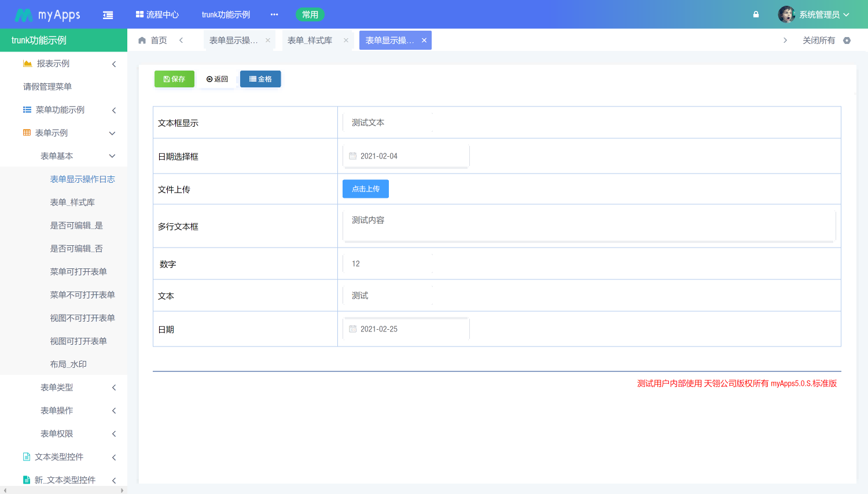Click the system administrator avatar
This screenshot has width=868, height=494.
pyautogui.click(x=786, y=14)
